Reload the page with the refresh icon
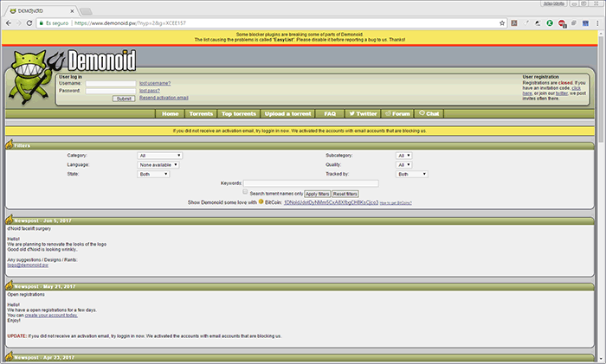 point(29,23)
